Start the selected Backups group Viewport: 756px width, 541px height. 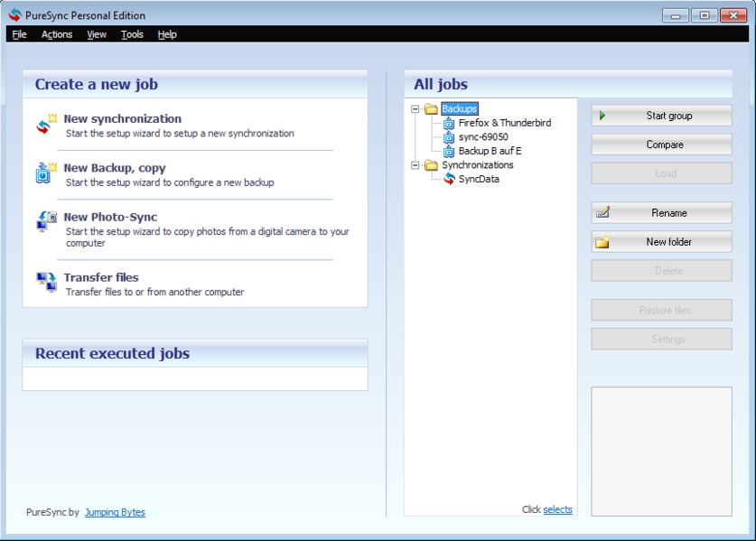click(x=661, y=116)
